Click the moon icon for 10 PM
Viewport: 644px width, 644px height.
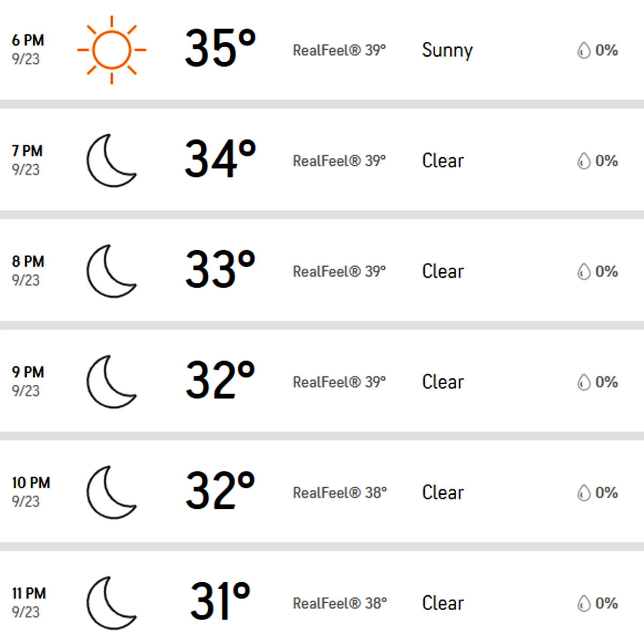pyautogui.click(x=111, y=492)
